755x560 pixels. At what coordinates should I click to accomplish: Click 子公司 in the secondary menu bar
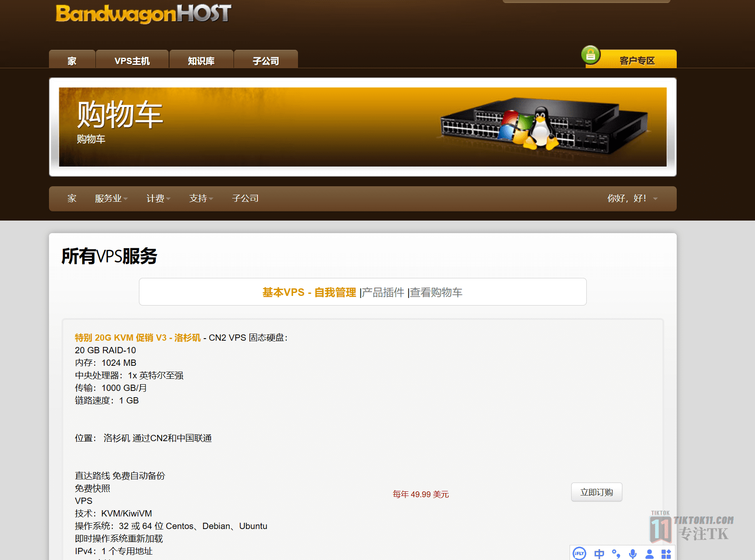(245, 198)
